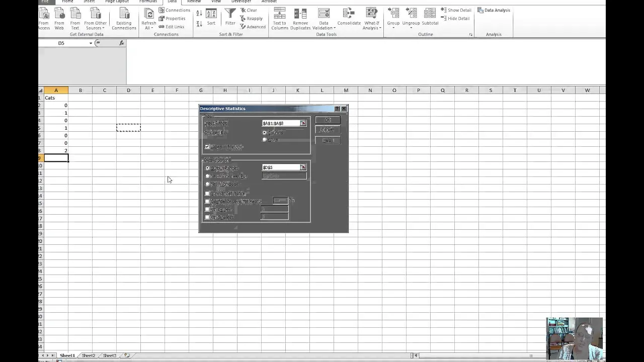Click Show Detail in Outline group
Screen dimensions: 644x362
click(x=456, y=10)
